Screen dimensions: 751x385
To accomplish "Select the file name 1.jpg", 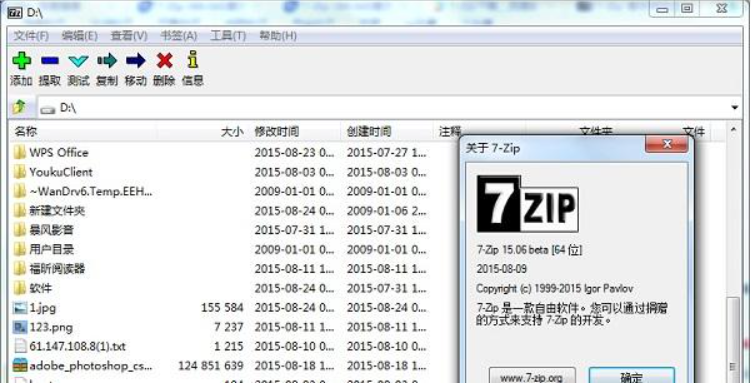I will 43,308.
